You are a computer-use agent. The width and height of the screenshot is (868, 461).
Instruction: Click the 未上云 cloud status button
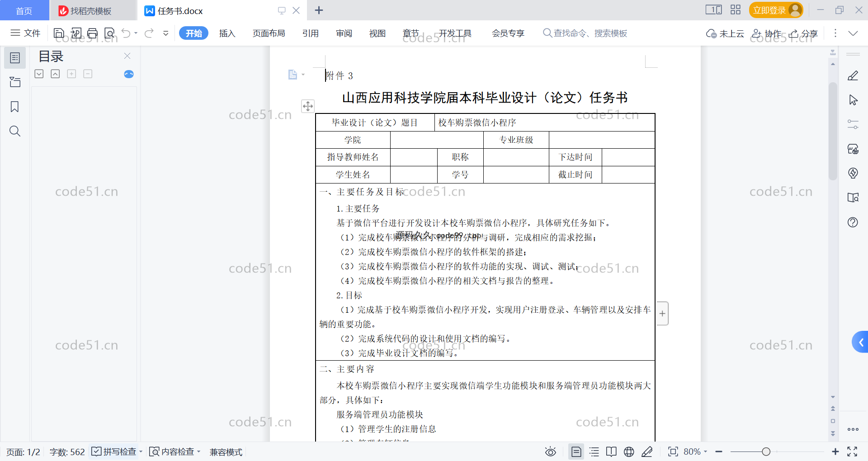[725, 33]
